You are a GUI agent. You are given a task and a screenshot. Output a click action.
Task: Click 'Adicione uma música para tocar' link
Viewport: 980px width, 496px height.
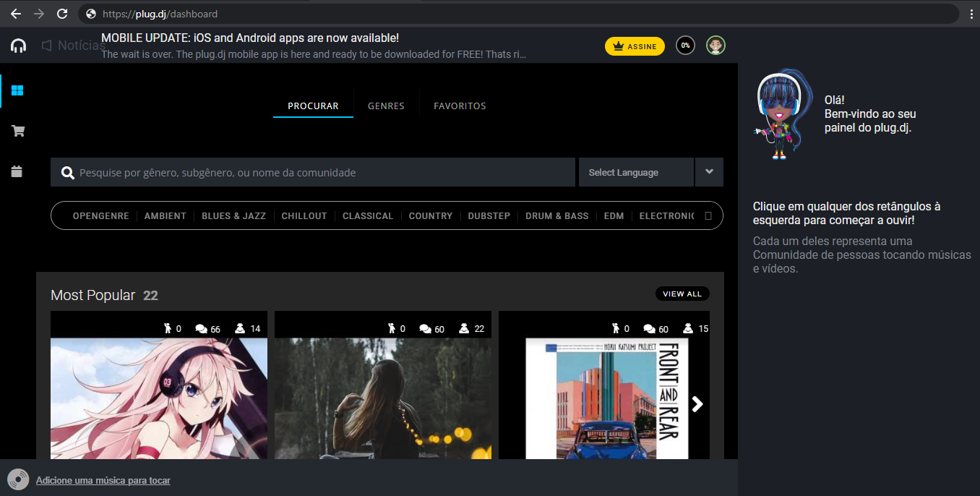pos(103,481)
